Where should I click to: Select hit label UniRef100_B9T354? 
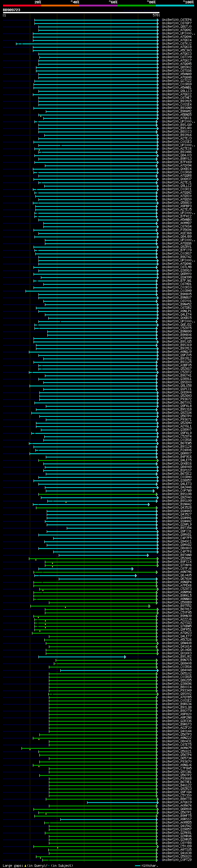click(177, 528)
